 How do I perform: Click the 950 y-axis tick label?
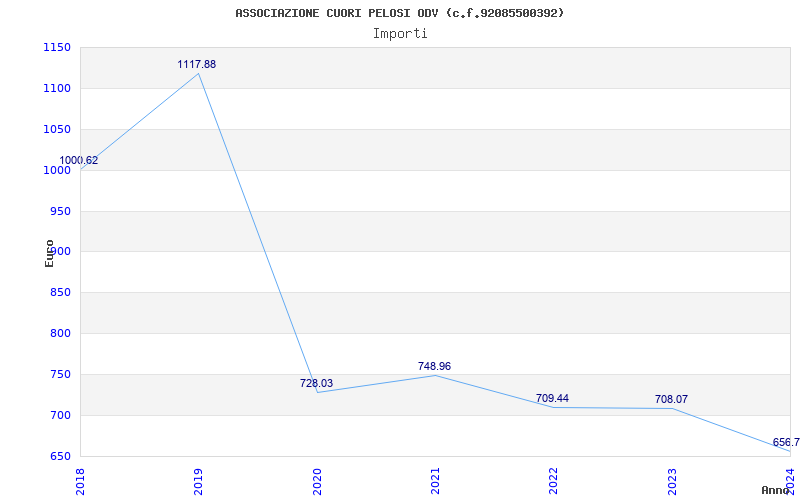point(60,211)
